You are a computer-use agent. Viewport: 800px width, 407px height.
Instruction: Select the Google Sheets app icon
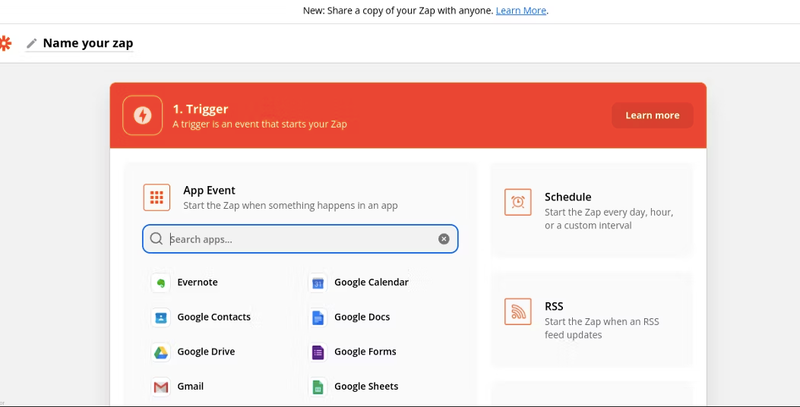tap(318, 387)
